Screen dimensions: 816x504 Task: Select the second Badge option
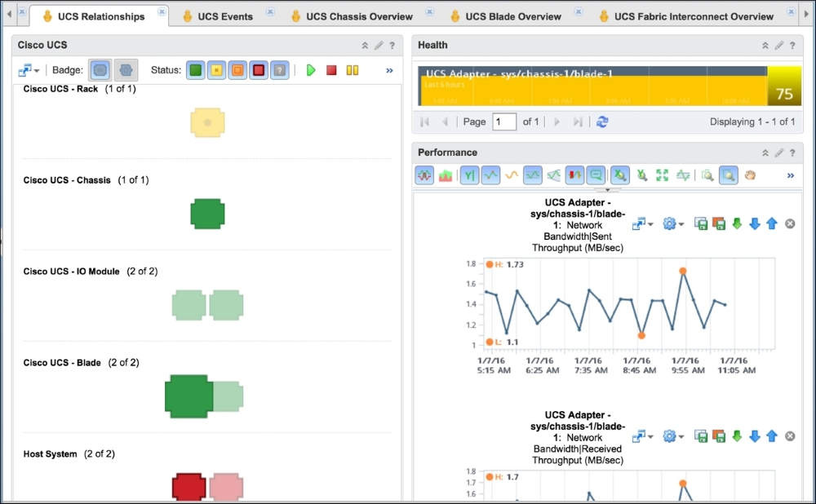pos(126,69)
